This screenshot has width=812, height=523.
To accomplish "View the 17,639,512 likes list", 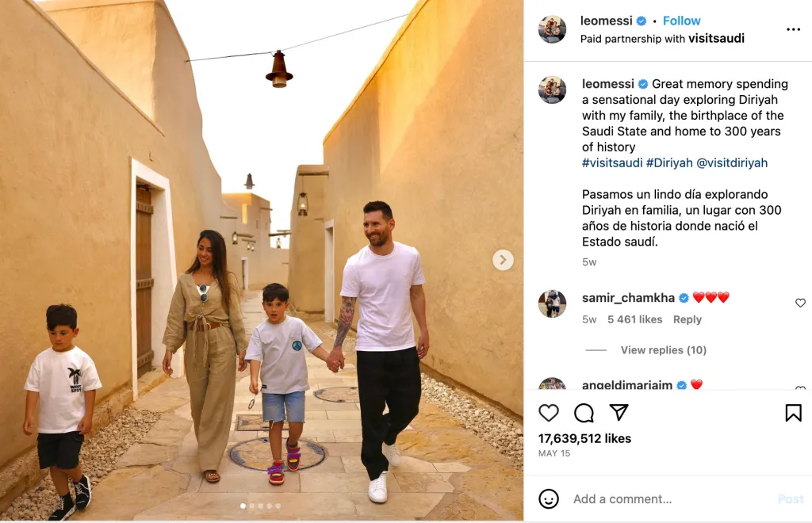I will tap(584, 439).
